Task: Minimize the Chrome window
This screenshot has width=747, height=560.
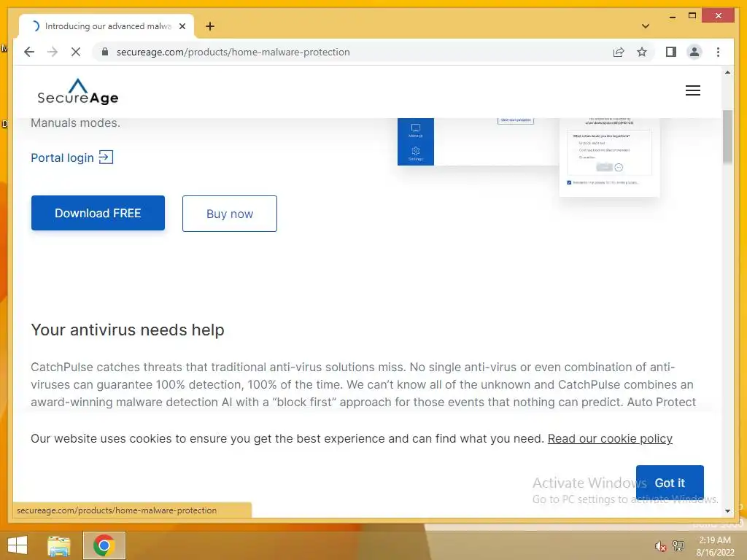Action: coord(672,16)
